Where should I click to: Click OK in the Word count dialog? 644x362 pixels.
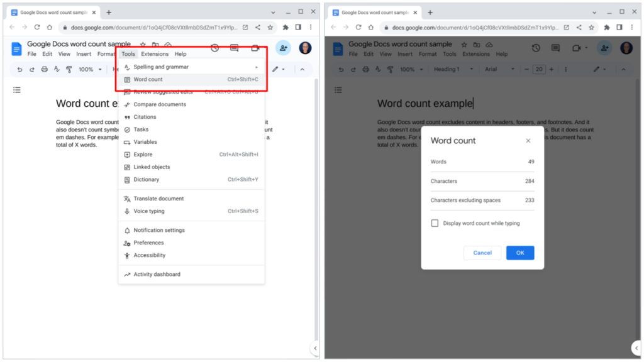pos(520,252)
